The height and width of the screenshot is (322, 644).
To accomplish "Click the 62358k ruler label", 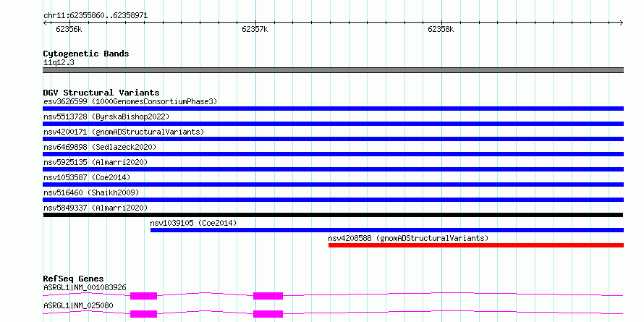I will 441,29.
